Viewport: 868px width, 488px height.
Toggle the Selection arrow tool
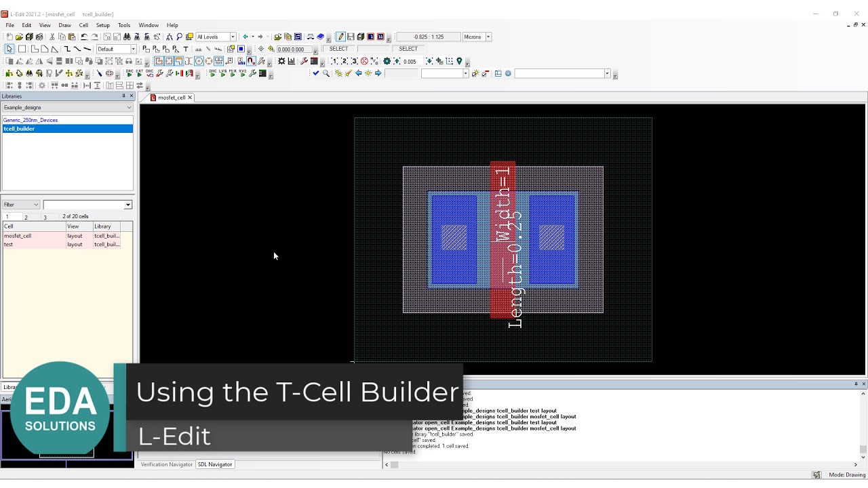point(9,49)
